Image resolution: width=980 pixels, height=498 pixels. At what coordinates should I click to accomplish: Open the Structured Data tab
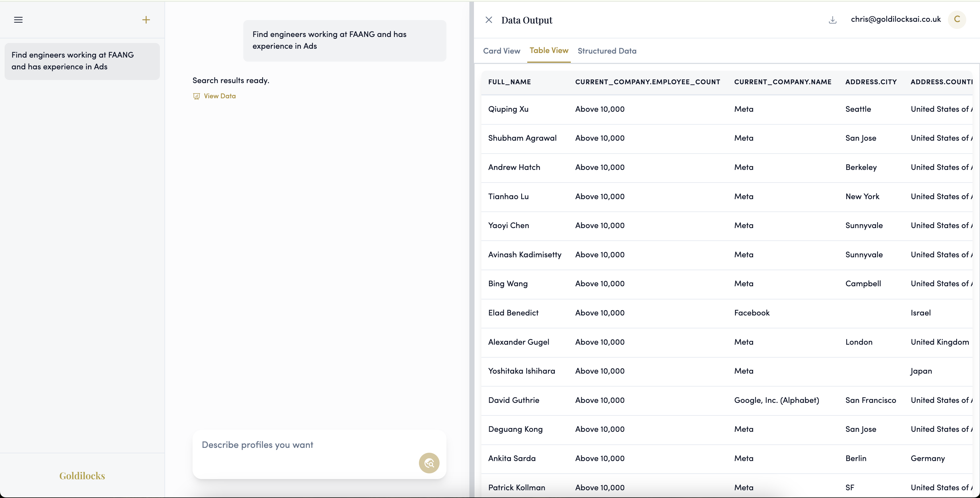(607, 51)
